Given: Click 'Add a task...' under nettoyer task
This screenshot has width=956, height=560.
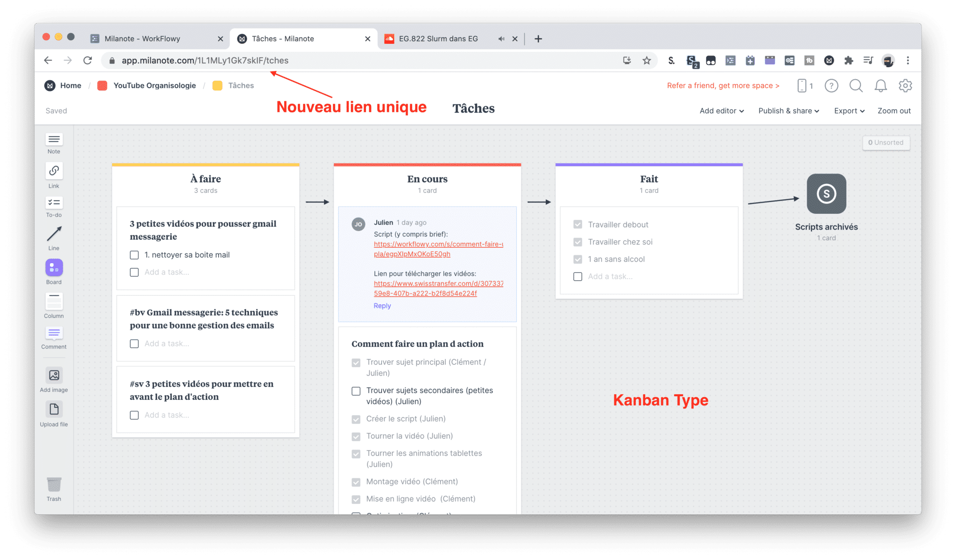Looking at the screenshot, I should click(167, 272).
